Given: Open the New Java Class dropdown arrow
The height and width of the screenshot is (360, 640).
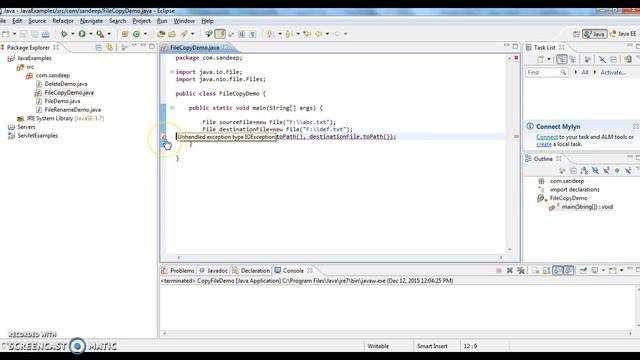Looking at the screenshot, I should 145,34.
